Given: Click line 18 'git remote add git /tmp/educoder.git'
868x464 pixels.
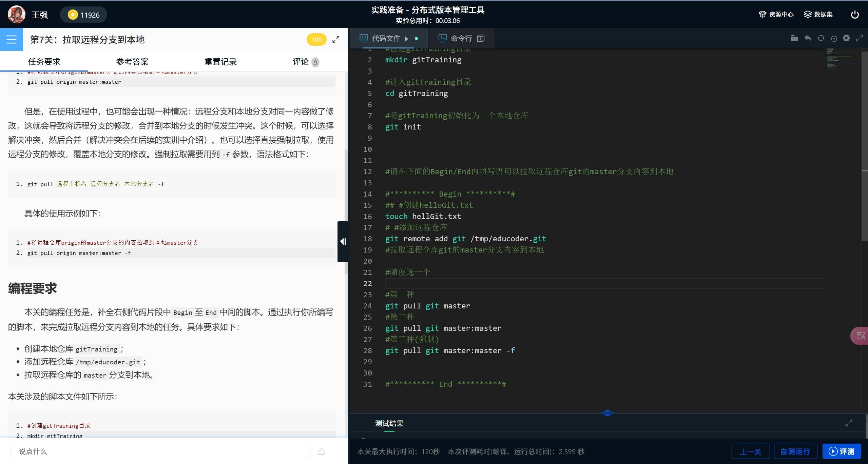Looking at the screenshot, I should coord(465,239).
